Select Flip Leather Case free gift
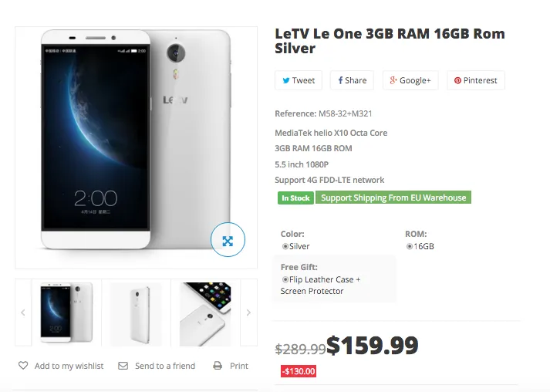The height and width of the screenshot is (392, 550). pyautogui.click(x=285, y=279)
